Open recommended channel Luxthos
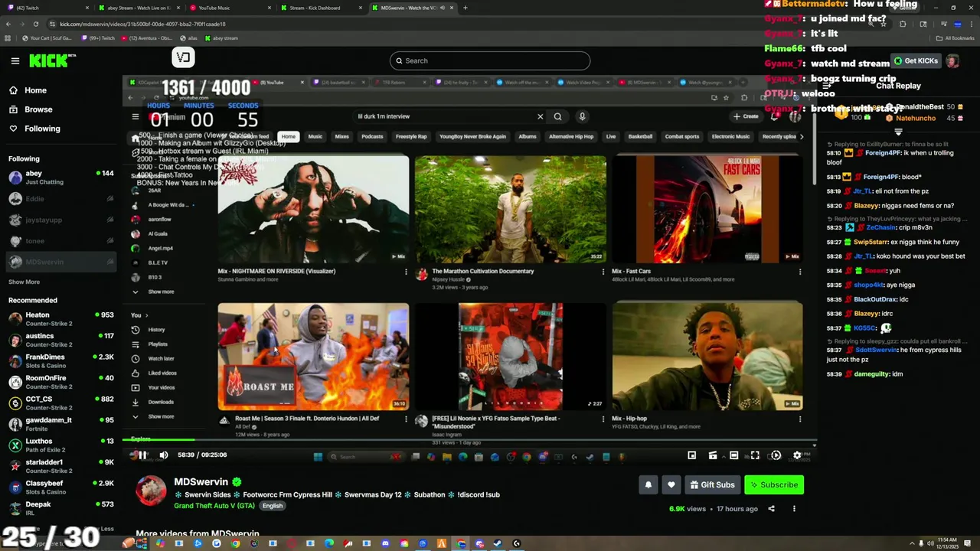Image resolution: width=980 pixels, height=551 pixels. point(61,445)
